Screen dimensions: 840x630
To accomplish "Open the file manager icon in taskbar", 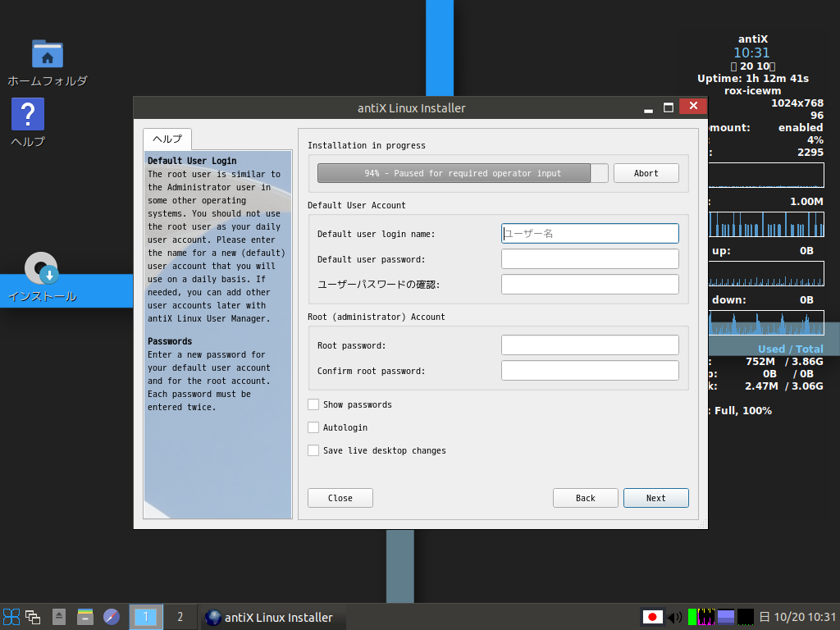I will [x=85, y=617].
